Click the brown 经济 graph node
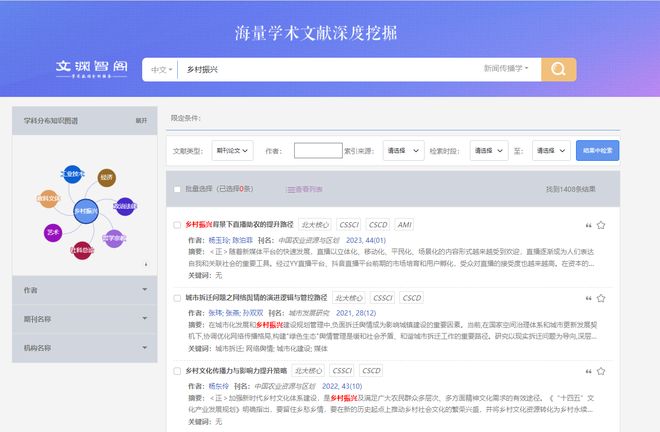 click(106, 177)
